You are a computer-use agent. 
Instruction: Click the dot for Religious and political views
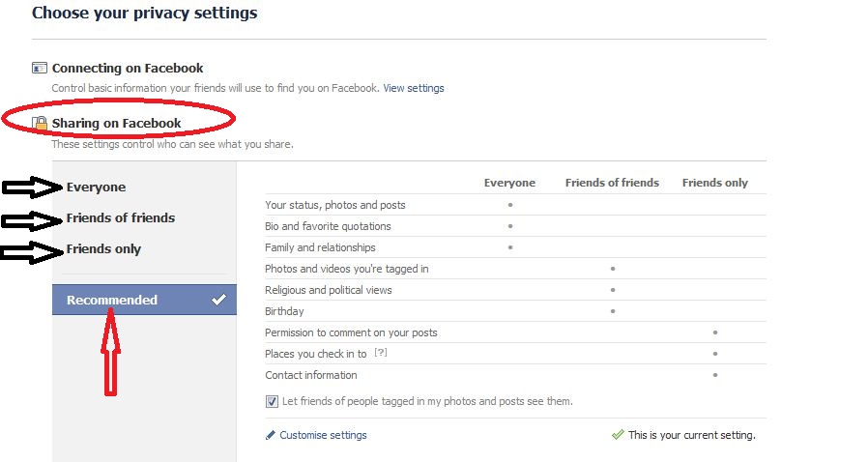coord(612,290)
